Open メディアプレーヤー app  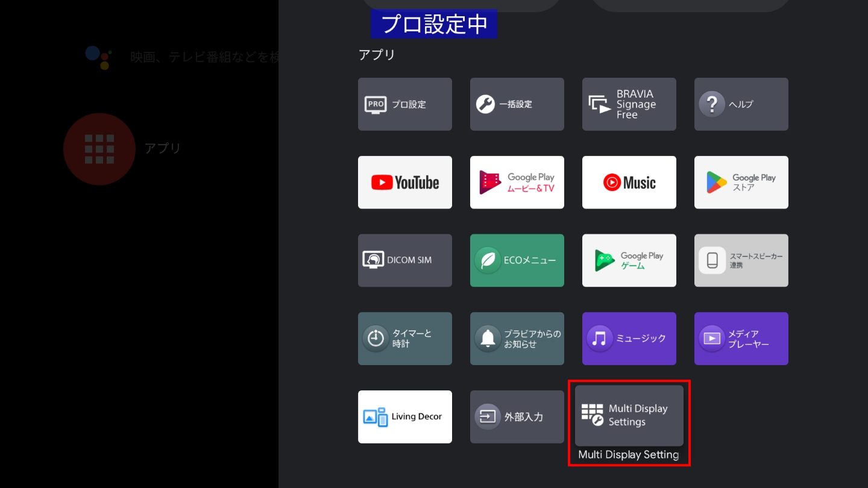[x=741, y=339]
